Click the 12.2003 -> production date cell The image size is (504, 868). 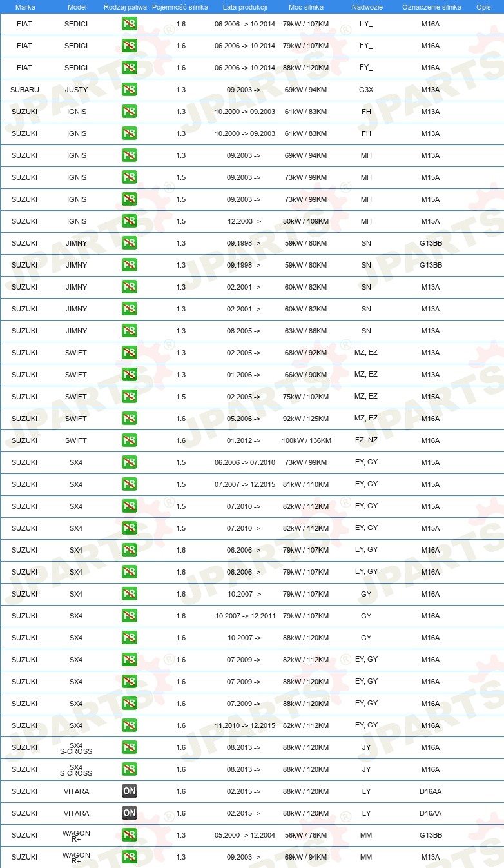(244, 221)
